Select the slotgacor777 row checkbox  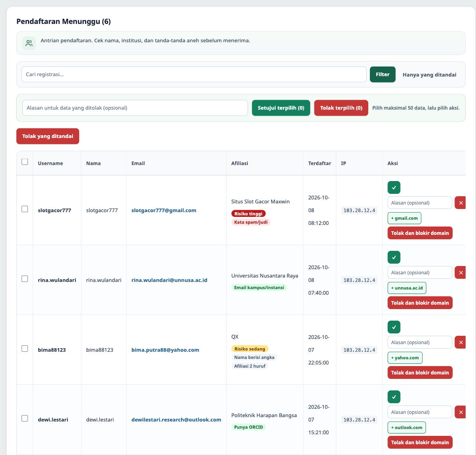click(25, 209)
